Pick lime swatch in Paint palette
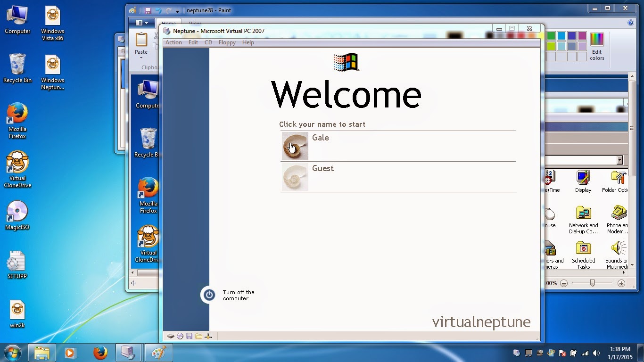The image size is (644, 362). pos(551,46)
